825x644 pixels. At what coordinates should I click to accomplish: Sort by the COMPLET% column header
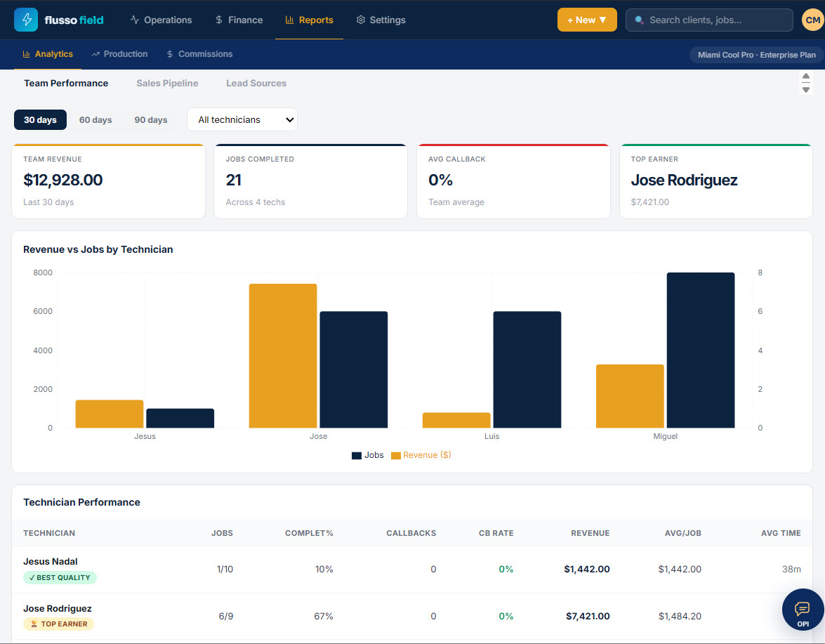tap(309, 533)
